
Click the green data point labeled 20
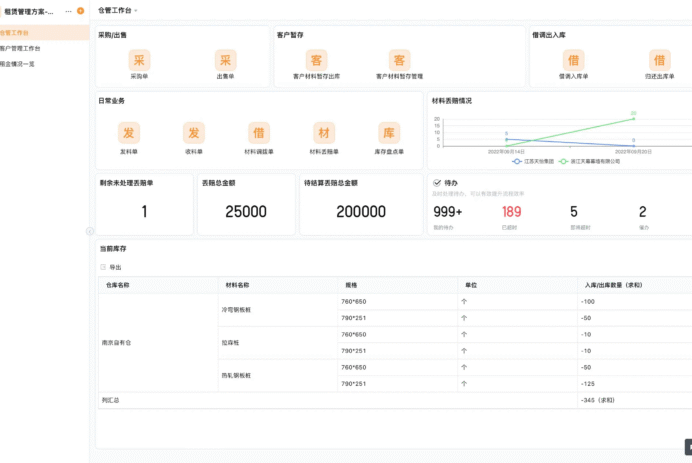[x=634, y=119]
